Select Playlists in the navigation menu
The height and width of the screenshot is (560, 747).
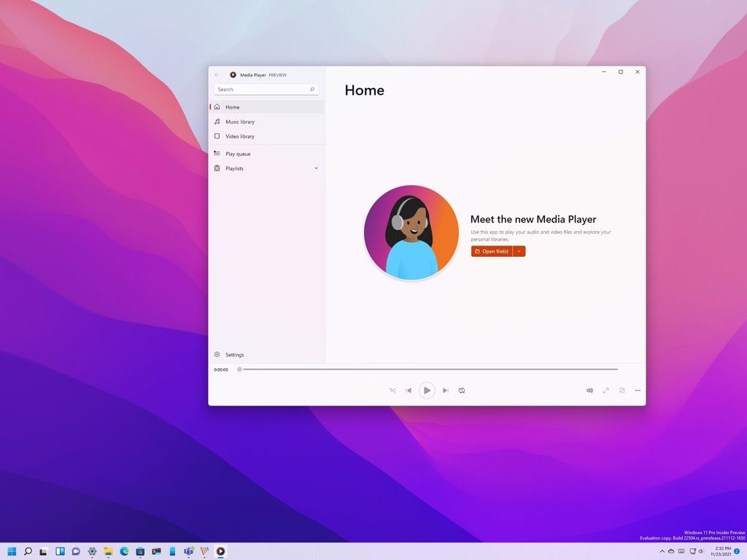point(234,168)
